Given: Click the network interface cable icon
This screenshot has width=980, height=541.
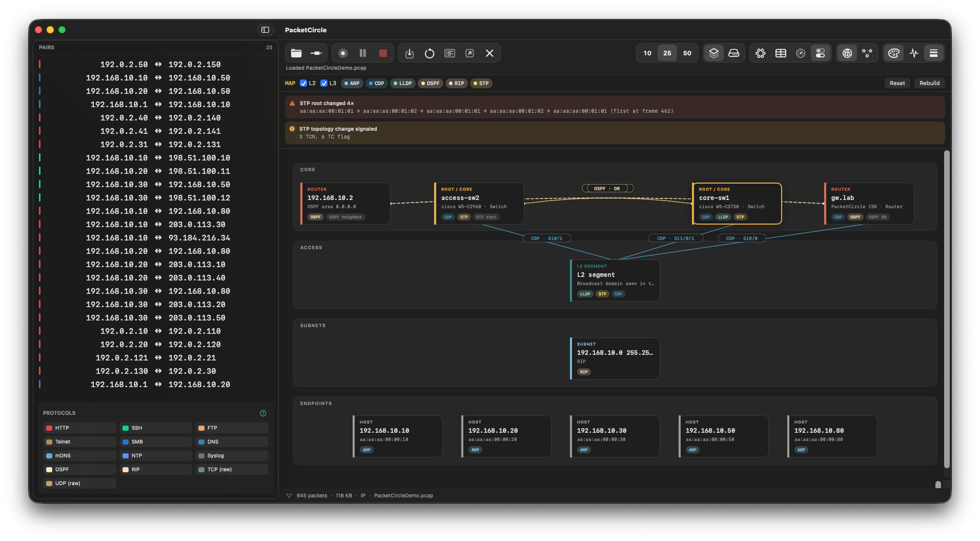Looking at the screenshot, I should [316, 53].
